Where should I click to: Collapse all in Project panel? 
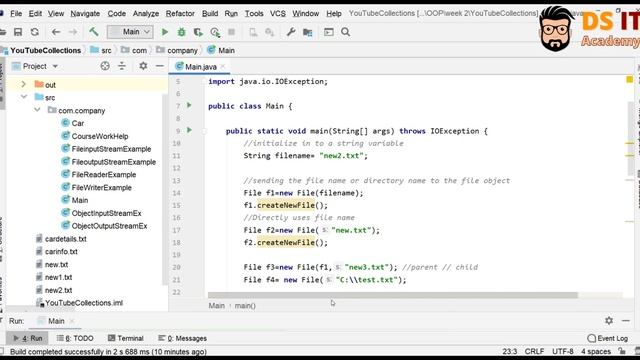pyautogui.click(x=122, y=66)
